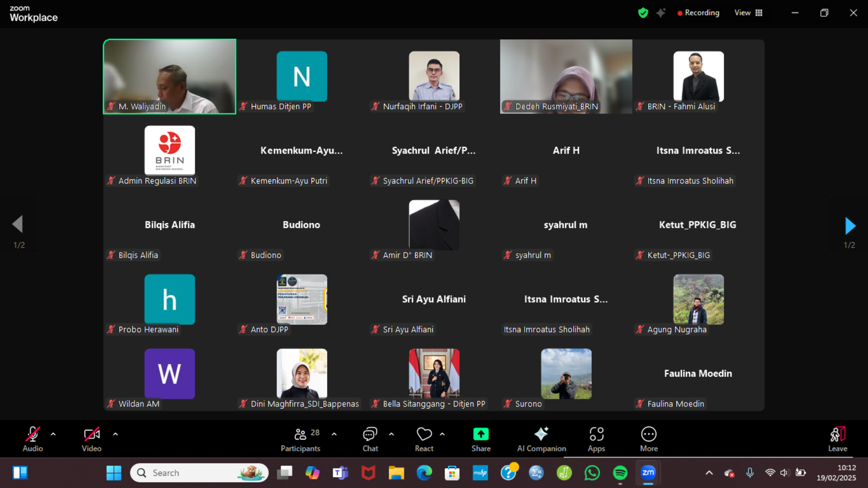
Task: Open the Participants panel
Action: pyautogui.click(x=300, y=439)
